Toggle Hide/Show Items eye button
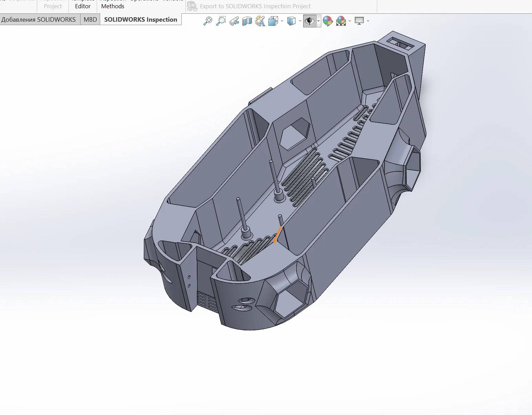The height and width of the screenshot is (415, 532). pyautogui.click(x=310, y=21)
